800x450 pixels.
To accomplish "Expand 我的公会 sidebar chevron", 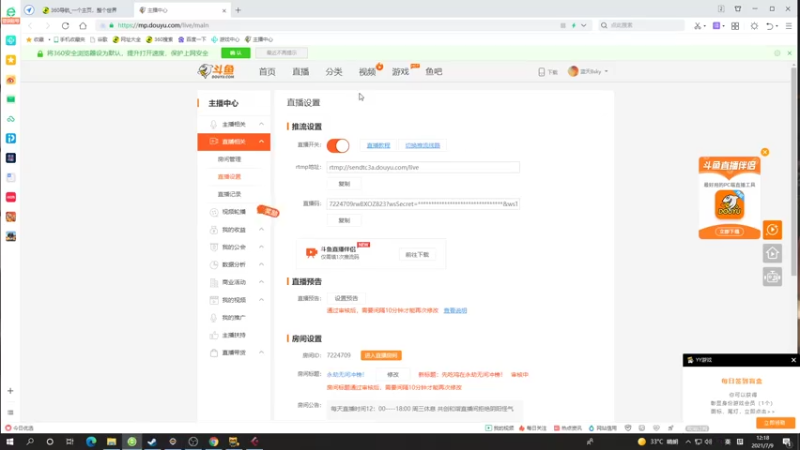I will tap(261, 247).
